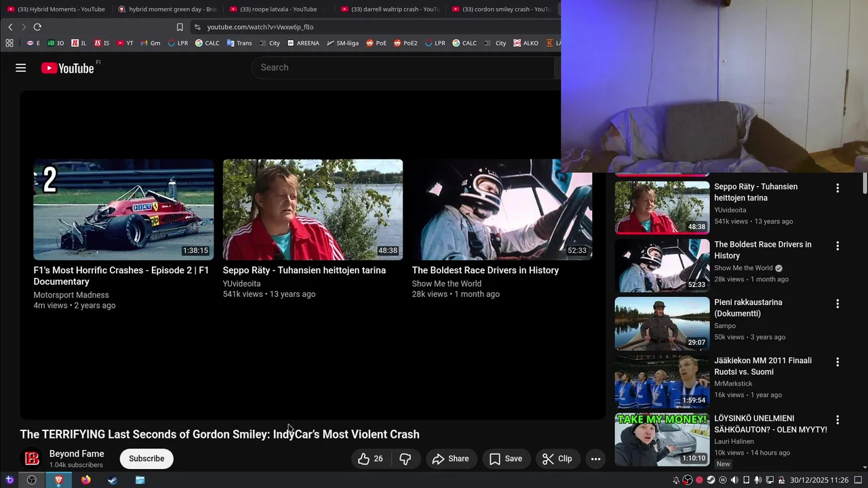
Task: Click the address bar URL
Action: pos(260,27)
